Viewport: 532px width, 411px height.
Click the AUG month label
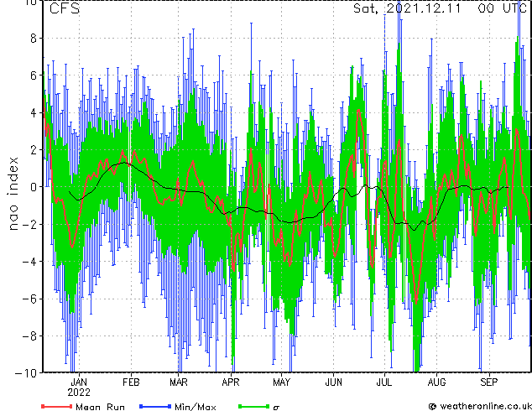[436, 382]
